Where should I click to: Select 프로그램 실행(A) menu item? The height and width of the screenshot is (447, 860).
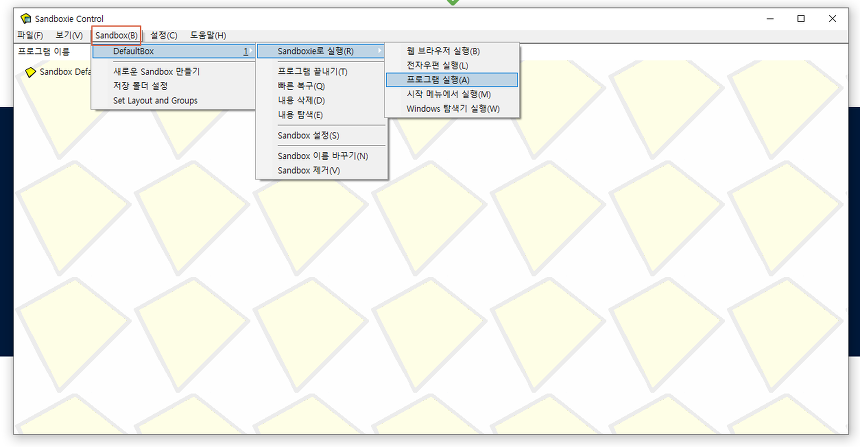(x=438, y=79)
